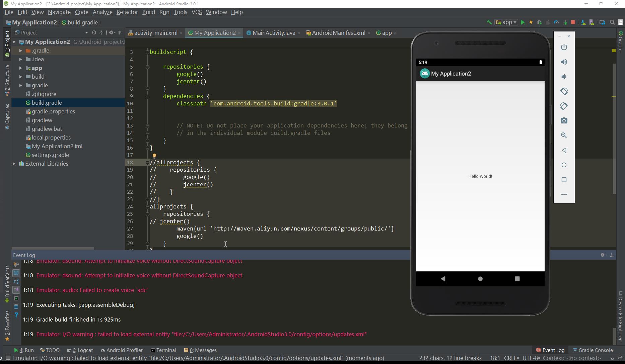The height and width of the screenshot is (364, 625).
Task: Toggle the Favorites side panel
Action: (7, 326)
